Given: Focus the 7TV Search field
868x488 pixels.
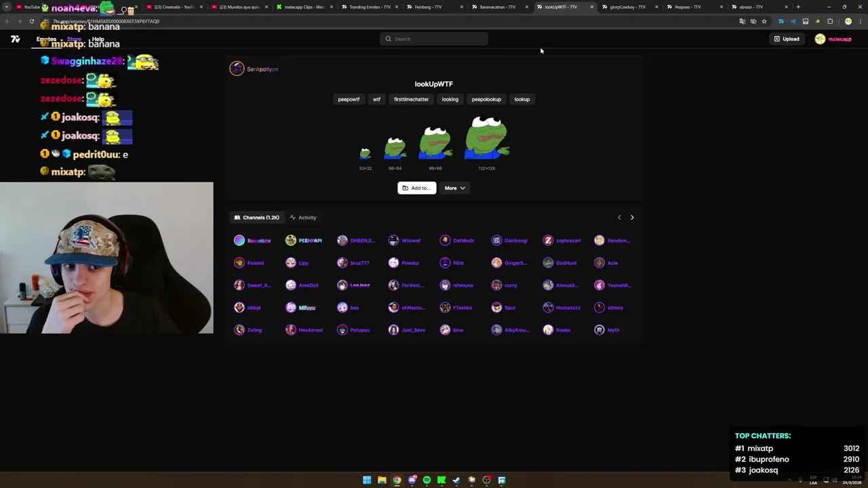Looking at the screenshot, I should tap(434, 39).
